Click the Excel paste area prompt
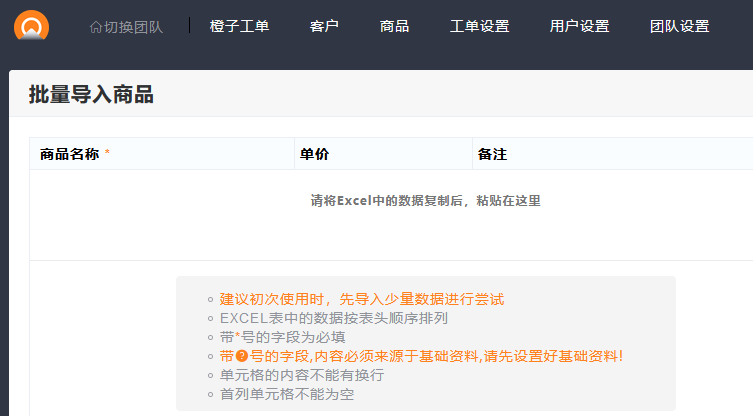 425,201
